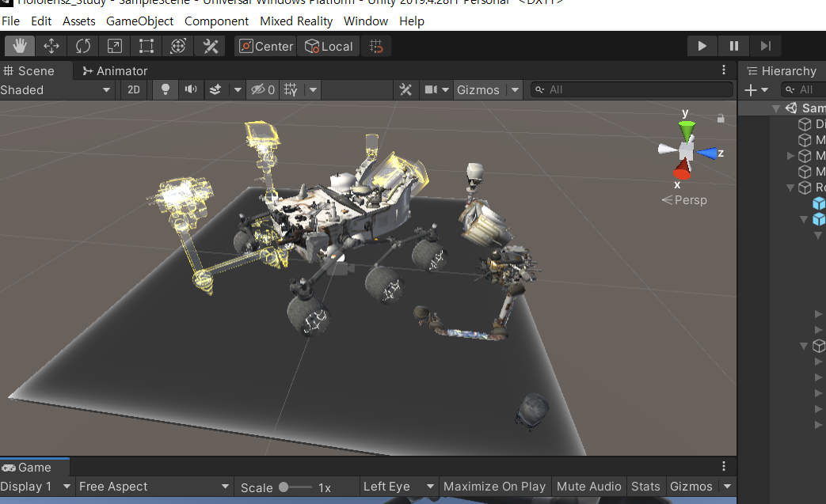Open Game Gizmos dropdown arrow
Viewport: 826px width, 504px height.
[x=728, y=487]
